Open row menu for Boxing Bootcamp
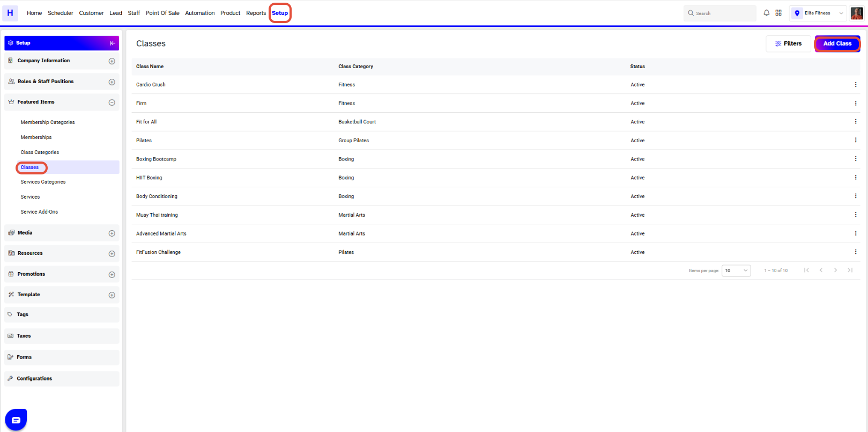868x432 pixels. [x=856, y=159]
